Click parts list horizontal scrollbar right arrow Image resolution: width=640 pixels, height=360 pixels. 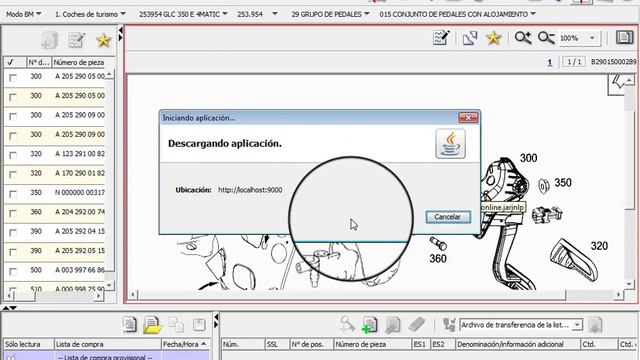pyautogui.click(x=98, y=296)
